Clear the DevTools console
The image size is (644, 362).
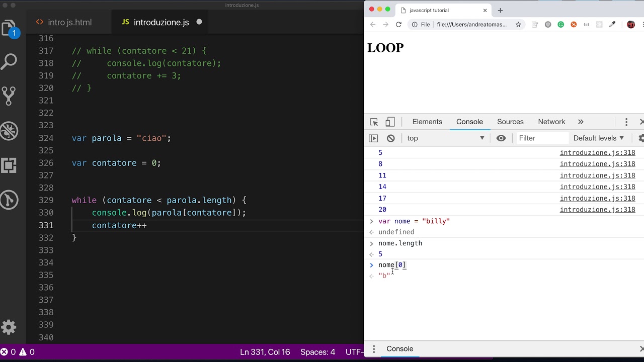(391, 138)
